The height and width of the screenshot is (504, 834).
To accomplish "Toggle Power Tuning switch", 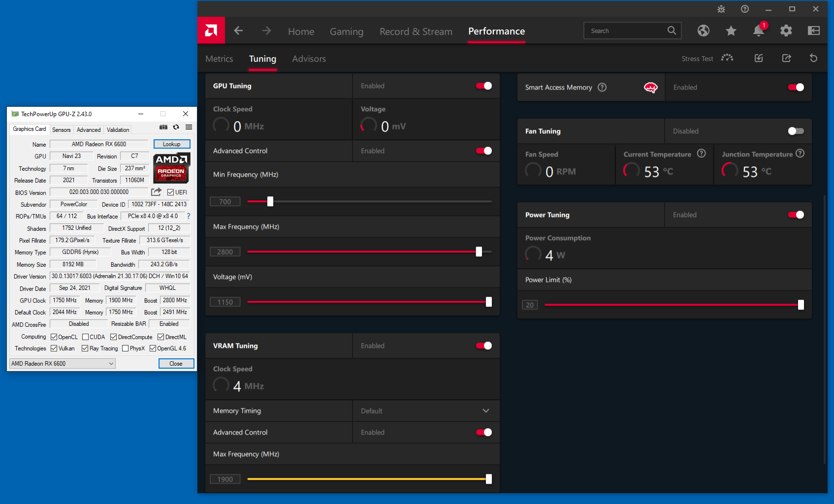I will coord(796,215).
